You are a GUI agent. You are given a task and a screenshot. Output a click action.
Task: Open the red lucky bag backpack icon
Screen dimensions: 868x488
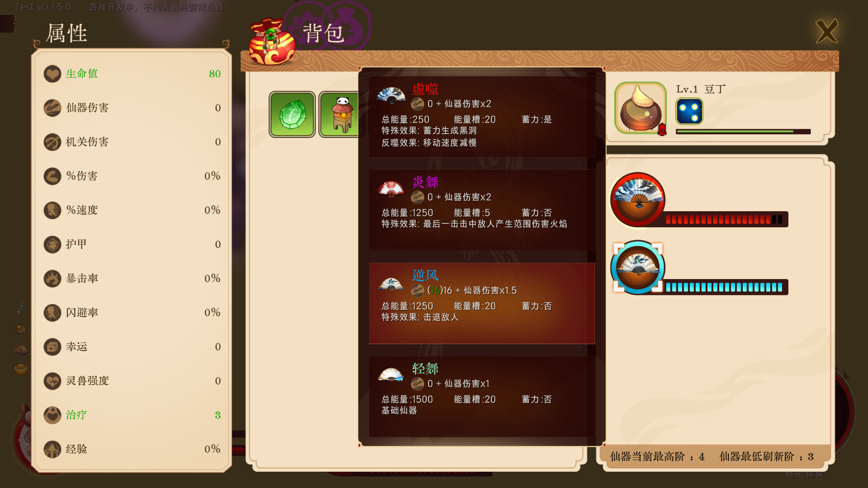[272, 42]
